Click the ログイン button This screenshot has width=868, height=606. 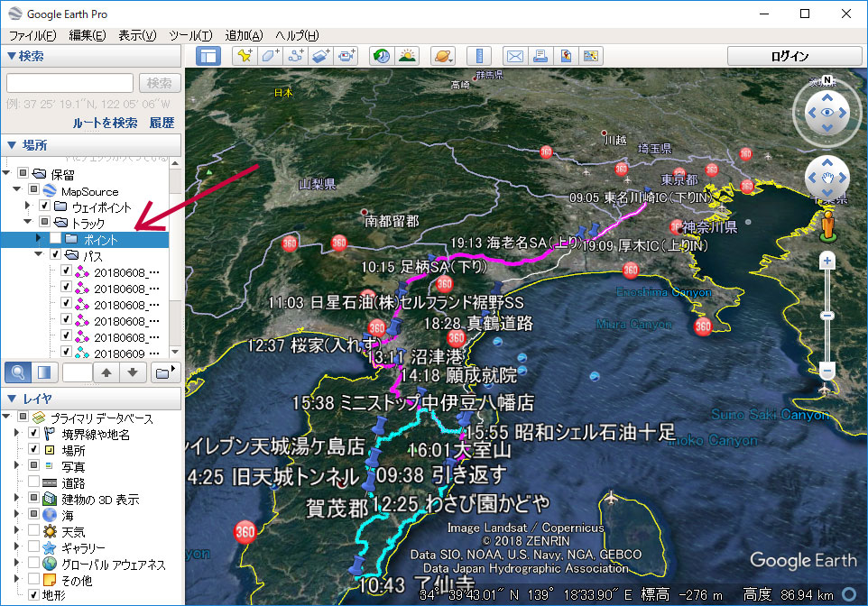[x=794, y=56]
